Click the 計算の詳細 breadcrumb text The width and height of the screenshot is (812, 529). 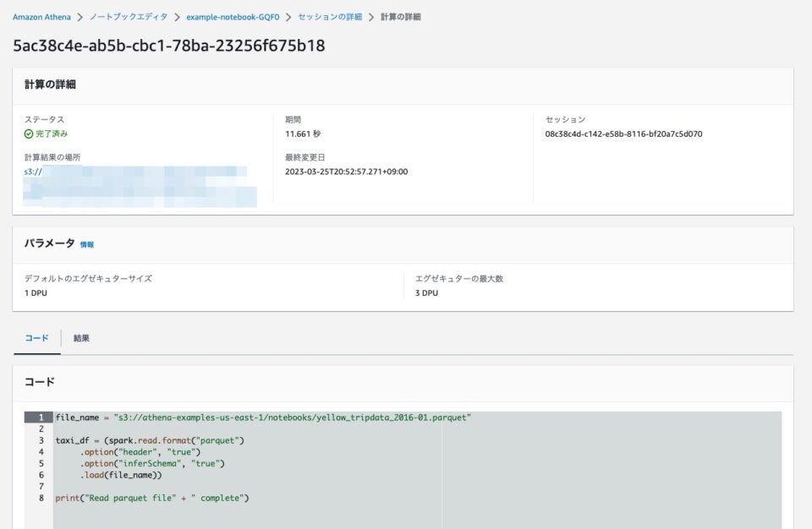coord(400,17)
